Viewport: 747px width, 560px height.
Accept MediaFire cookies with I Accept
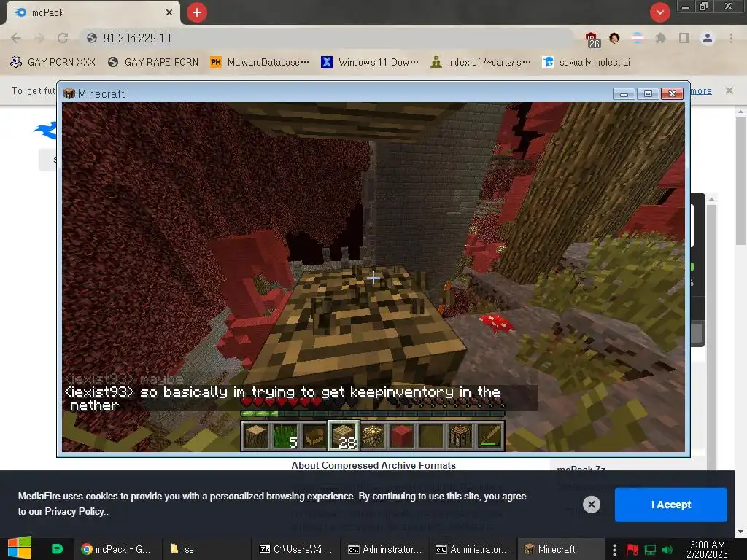coord(671,505)
